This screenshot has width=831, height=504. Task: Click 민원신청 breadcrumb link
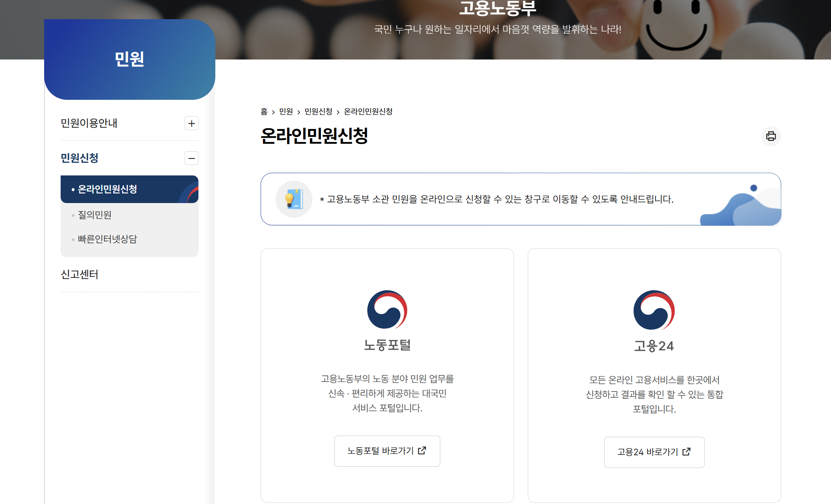(318, 112)
